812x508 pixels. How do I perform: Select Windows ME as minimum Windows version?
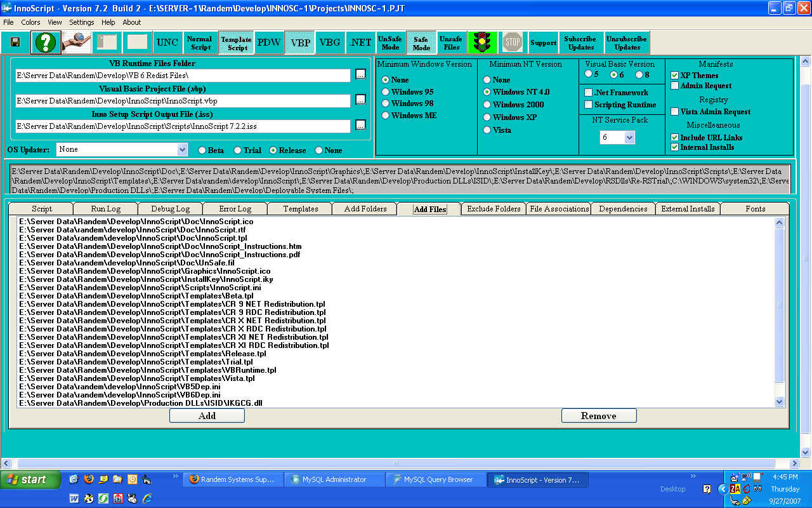[x=386, y=116]
